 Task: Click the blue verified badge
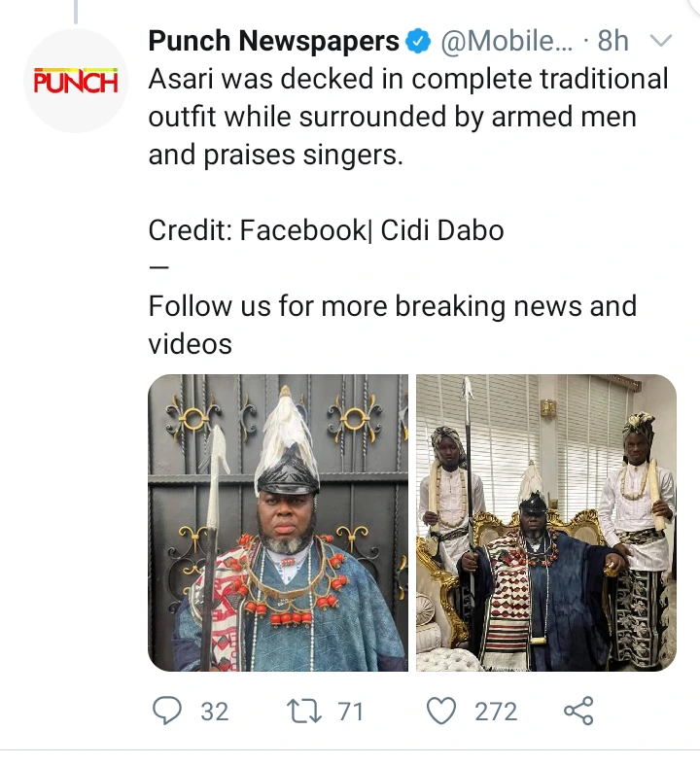click(419, 42)
